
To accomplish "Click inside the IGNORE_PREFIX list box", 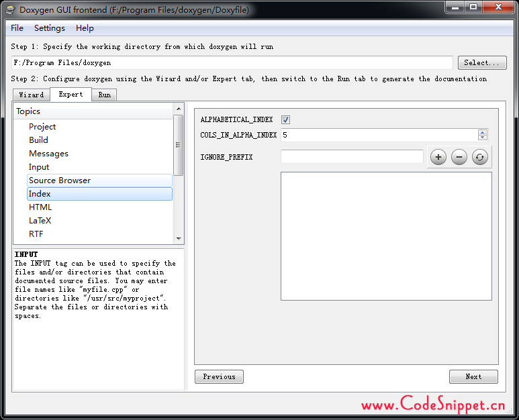I will [x=386, y=236].
